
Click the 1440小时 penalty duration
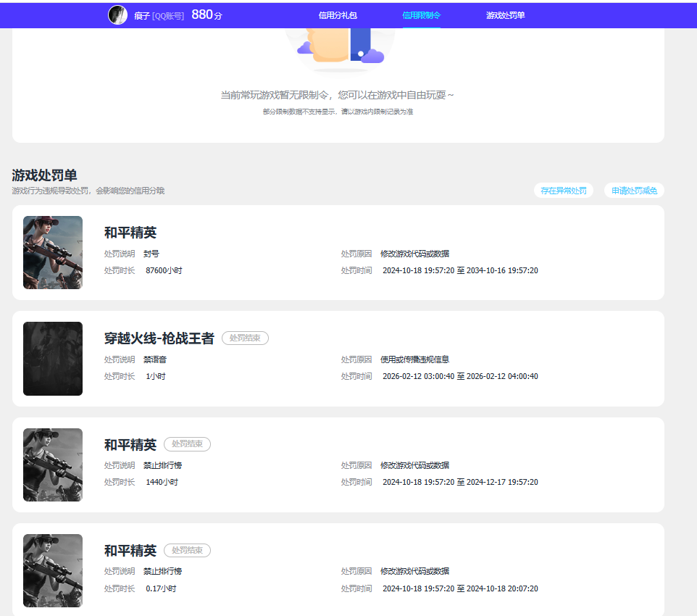tap(162, 482)
